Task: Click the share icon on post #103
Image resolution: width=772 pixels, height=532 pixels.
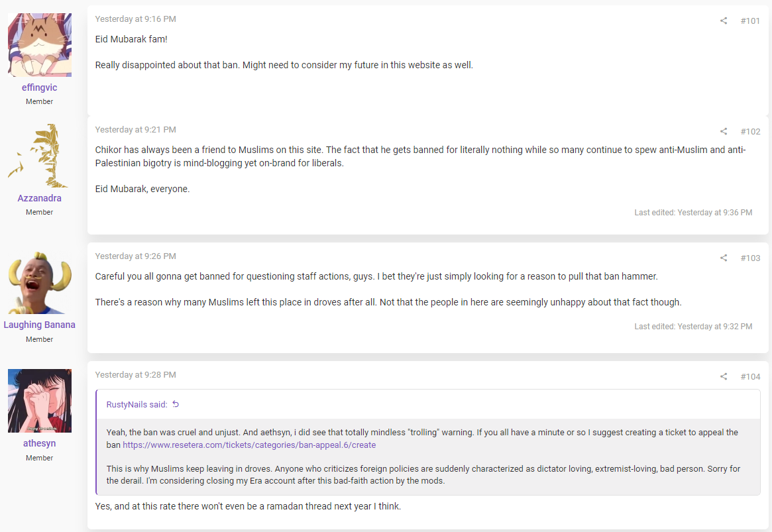Action: pos(723,258)
